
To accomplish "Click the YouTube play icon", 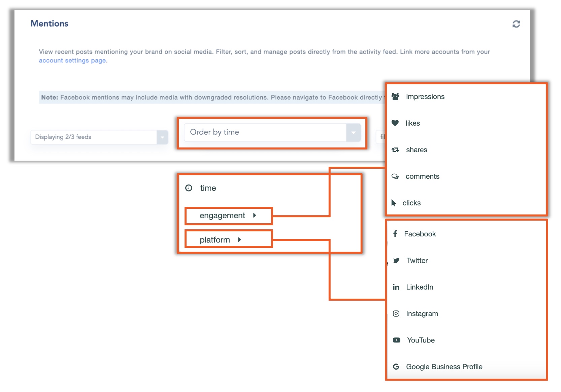I will click(x=396, y=340).
